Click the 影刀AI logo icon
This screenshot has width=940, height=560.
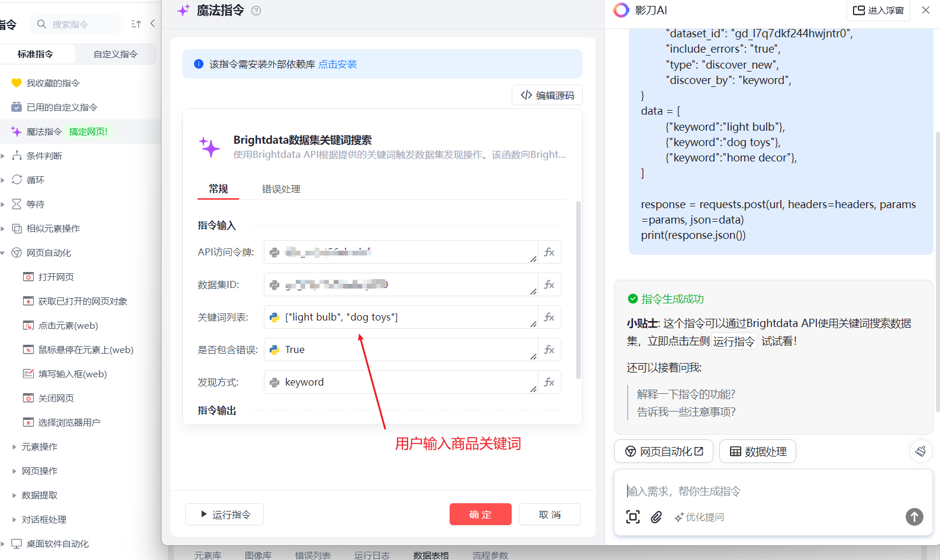click(x=621, y=10)
